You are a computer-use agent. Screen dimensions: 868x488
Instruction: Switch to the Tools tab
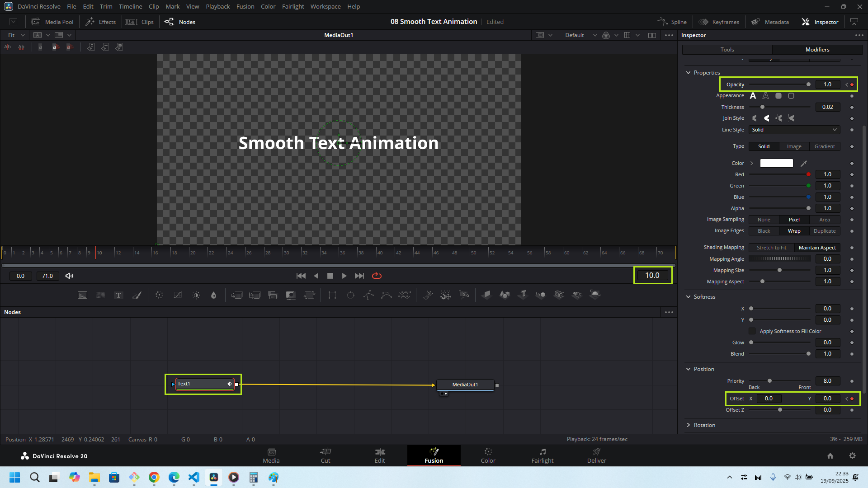tap(727, 50)
